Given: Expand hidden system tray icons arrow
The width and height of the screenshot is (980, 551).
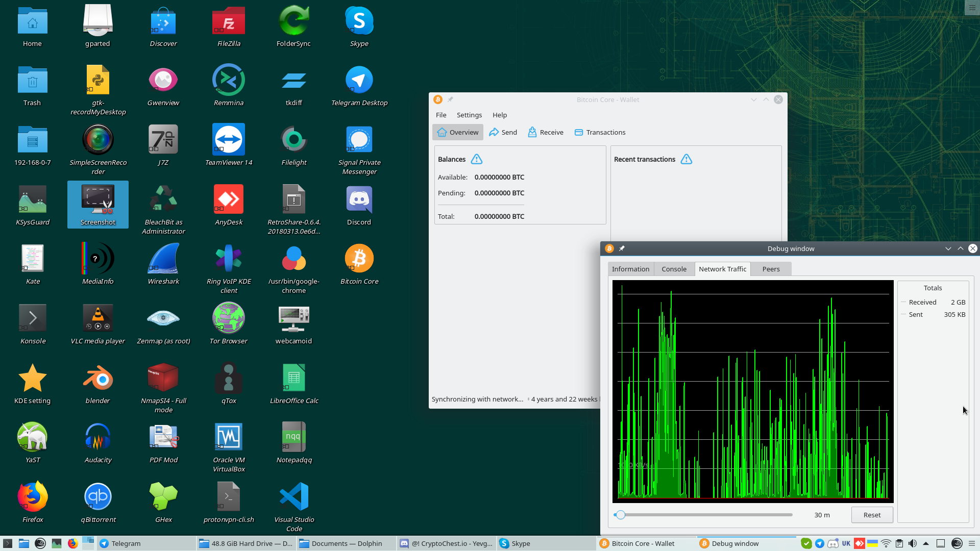Looking at the screenshot, I should tap(926, 543).
